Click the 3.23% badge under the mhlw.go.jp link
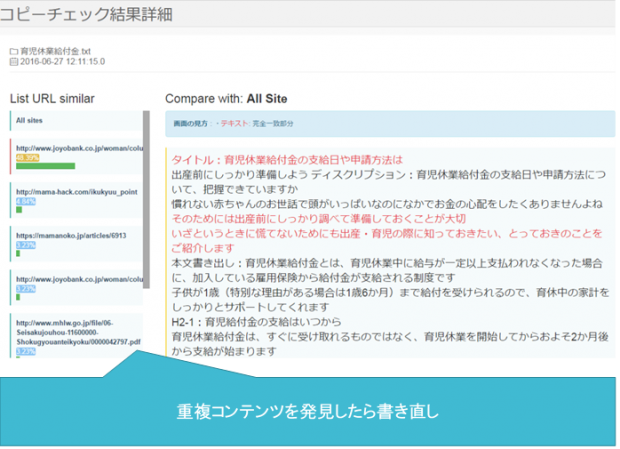Screen dimensions: 620x449 pyautogui.click(x=25, y=352)
